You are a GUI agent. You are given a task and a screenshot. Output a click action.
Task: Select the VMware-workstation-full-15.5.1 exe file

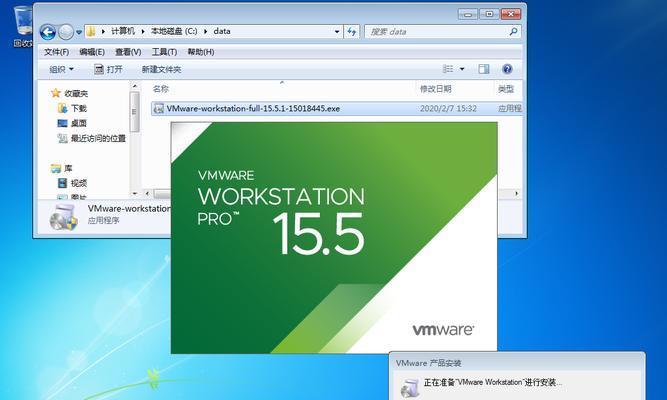click(x=336, y=109)
